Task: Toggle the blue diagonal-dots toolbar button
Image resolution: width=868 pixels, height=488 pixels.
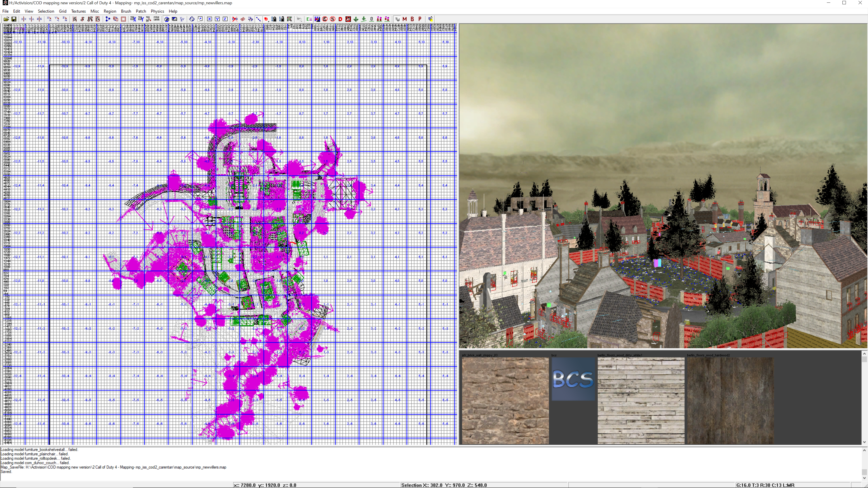Action: 259,19
